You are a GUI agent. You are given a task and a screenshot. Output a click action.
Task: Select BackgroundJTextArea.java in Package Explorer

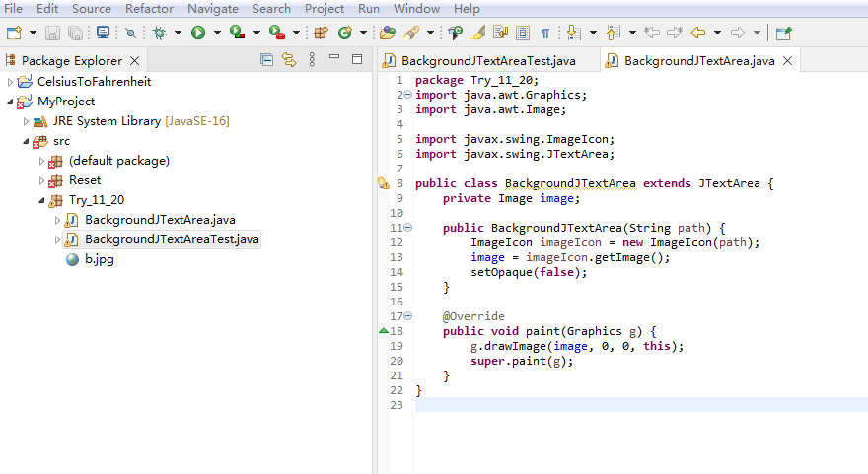tap(160, 220)
